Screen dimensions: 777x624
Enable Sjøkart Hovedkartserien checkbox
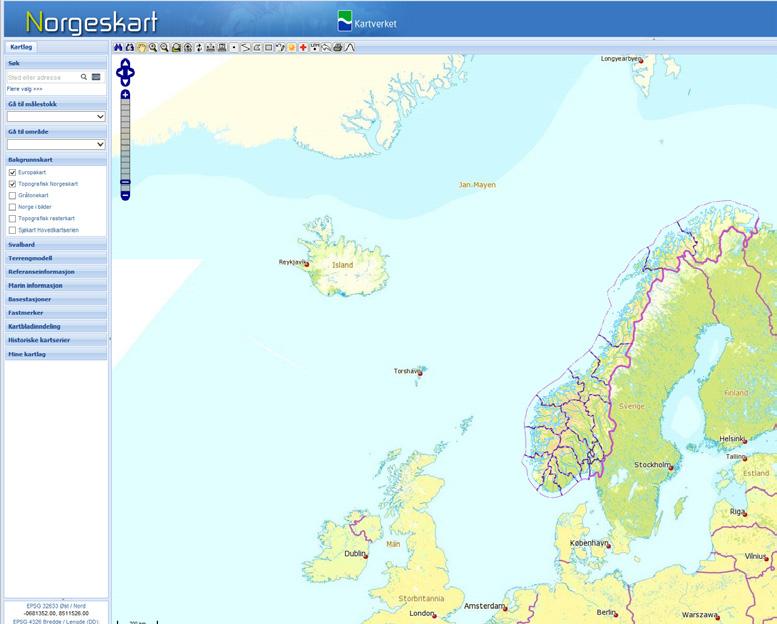pos(12,230)
